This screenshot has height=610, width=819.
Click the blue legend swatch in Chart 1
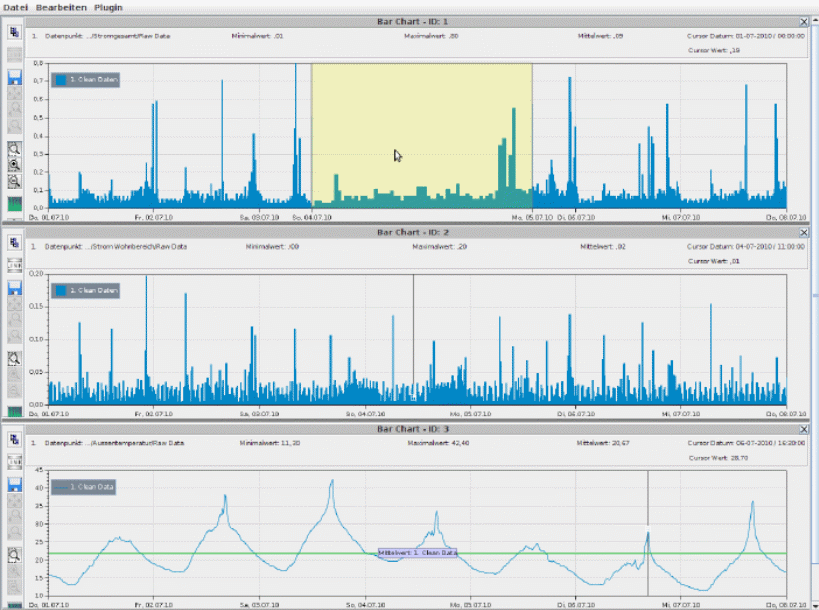59,79
